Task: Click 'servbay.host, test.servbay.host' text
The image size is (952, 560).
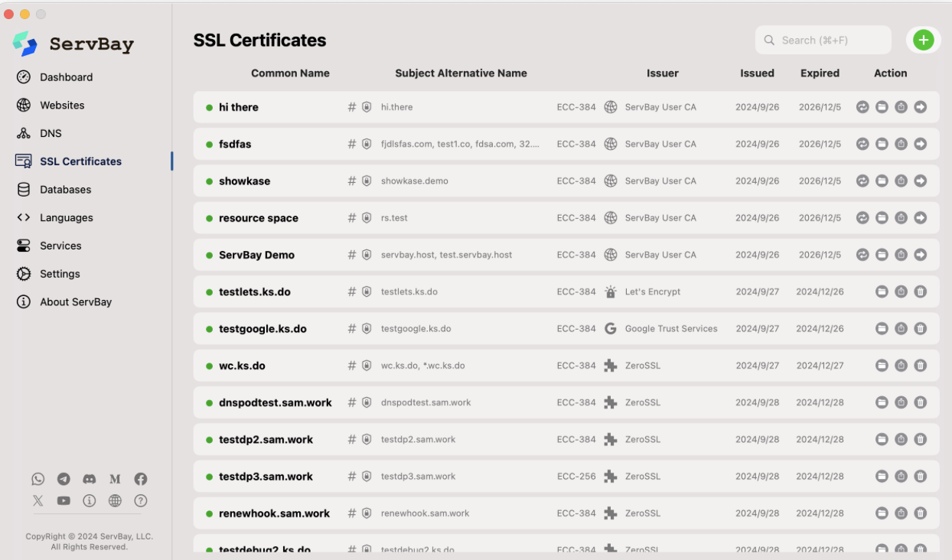Action: tap(447, 255)
